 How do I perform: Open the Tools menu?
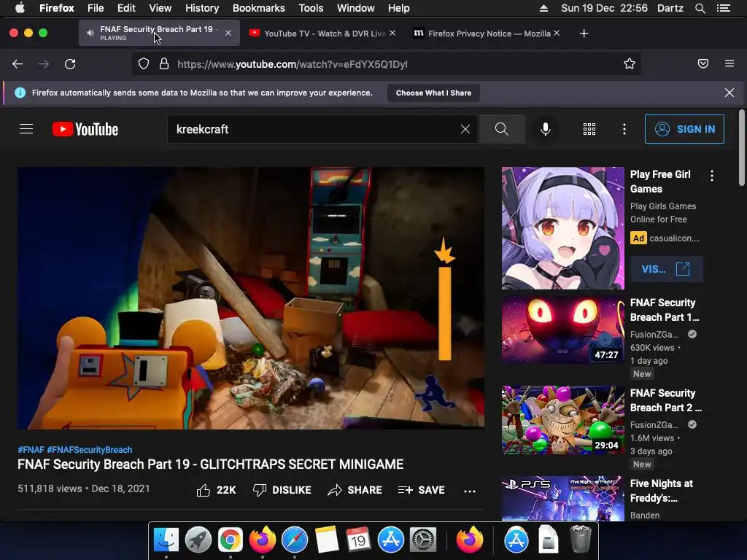click(x=311, y=8)
